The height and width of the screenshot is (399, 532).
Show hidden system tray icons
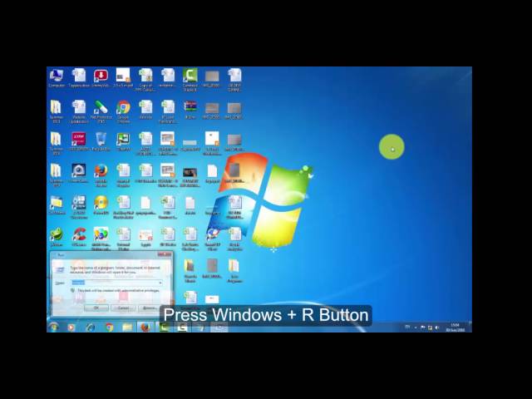[x=416, y=328]
